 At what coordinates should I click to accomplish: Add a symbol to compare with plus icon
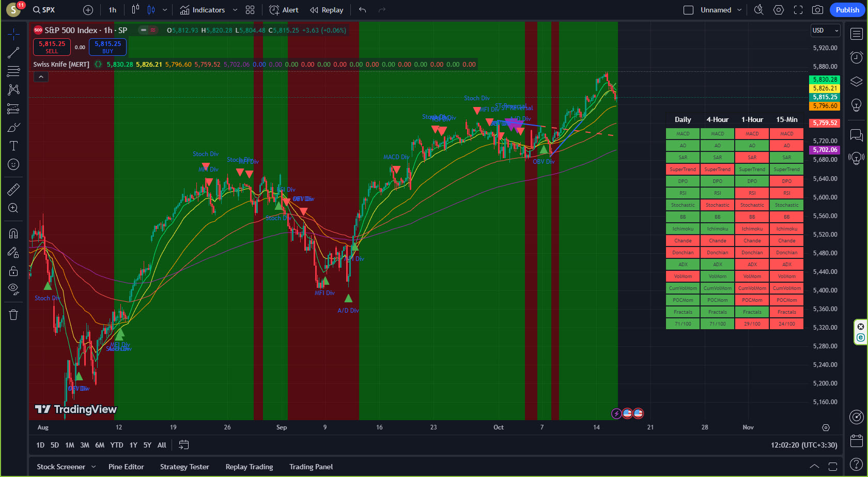(88, 10)
